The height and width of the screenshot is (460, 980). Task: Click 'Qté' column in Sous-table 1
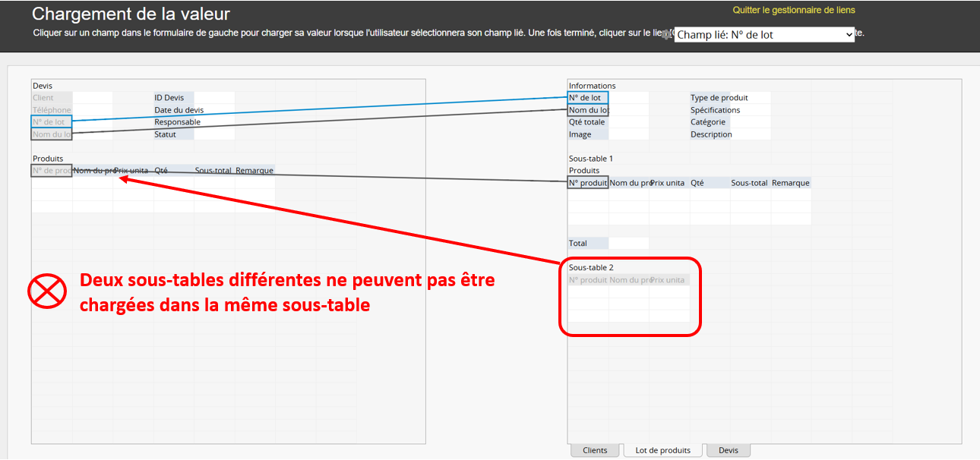pos(710,183)
